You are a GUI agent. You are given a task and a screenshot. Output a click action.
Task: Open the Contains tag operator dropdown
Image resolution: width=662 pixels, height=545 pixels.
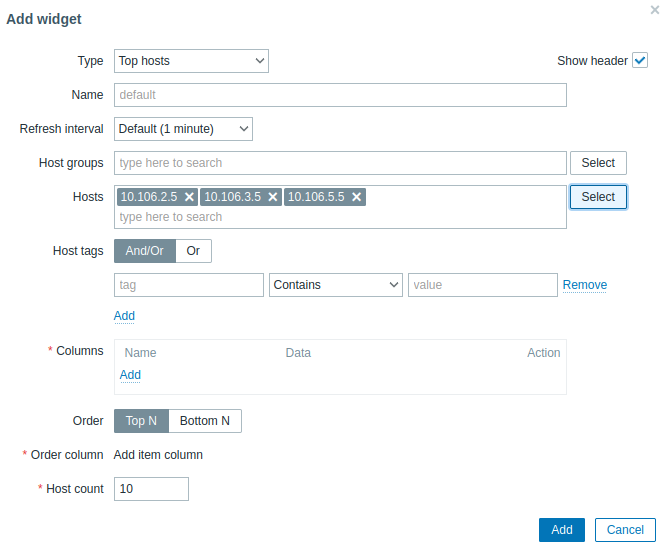(335, 285)
